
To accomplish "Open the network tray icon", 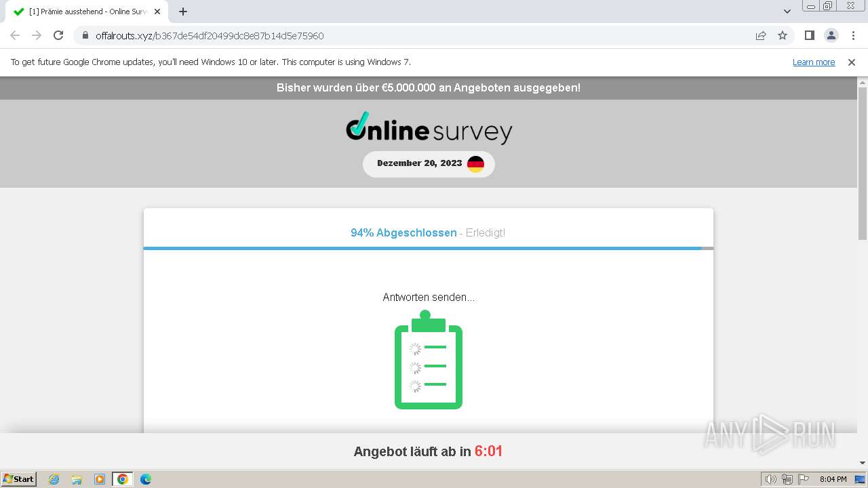I will (x=787, y=479).
